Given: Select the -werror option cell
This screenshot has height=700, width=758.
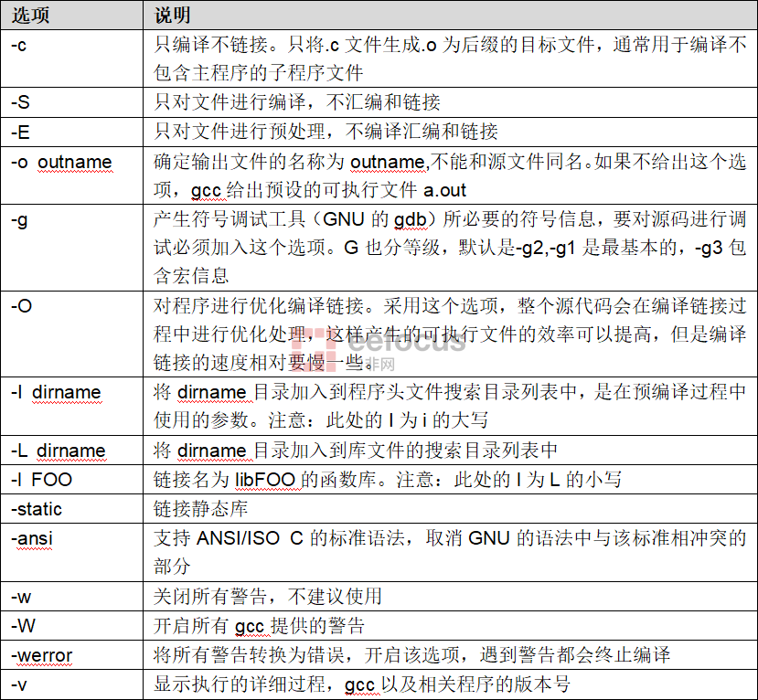Looking at the screenshot, I should pyautogui.click(x=71, y=655).
